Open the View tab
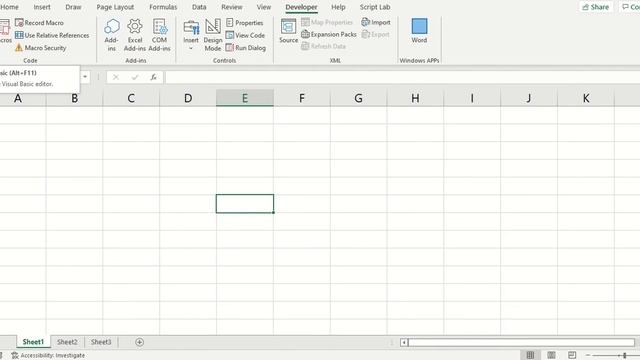640x360 pixels. [x=264, y=7]
